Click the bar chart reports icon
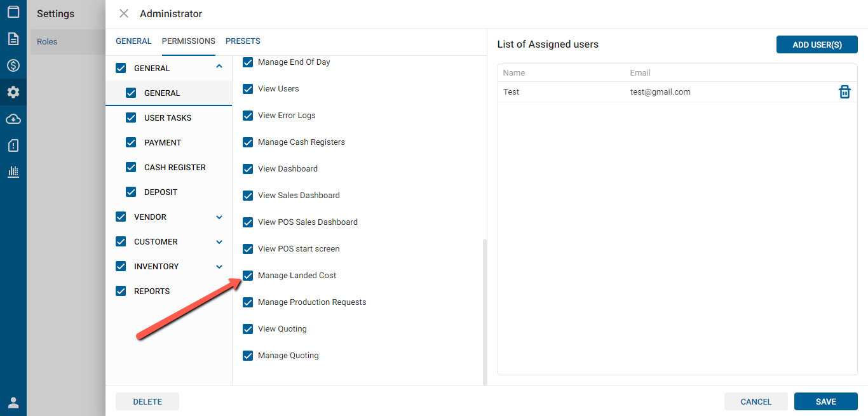Image resolution: width=868 pixels, height=416 pixels. [13, 171]
